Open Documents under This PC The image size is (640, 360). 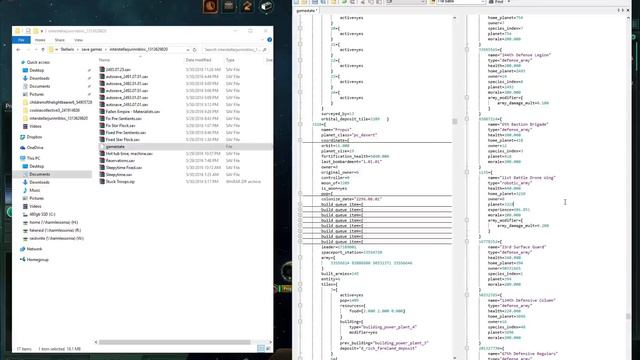[x=40, y=174]
